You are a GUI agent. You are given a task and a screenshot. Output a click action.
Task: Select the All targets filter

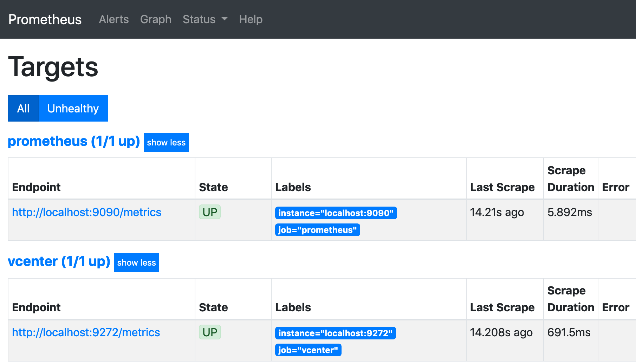(23, 108)
